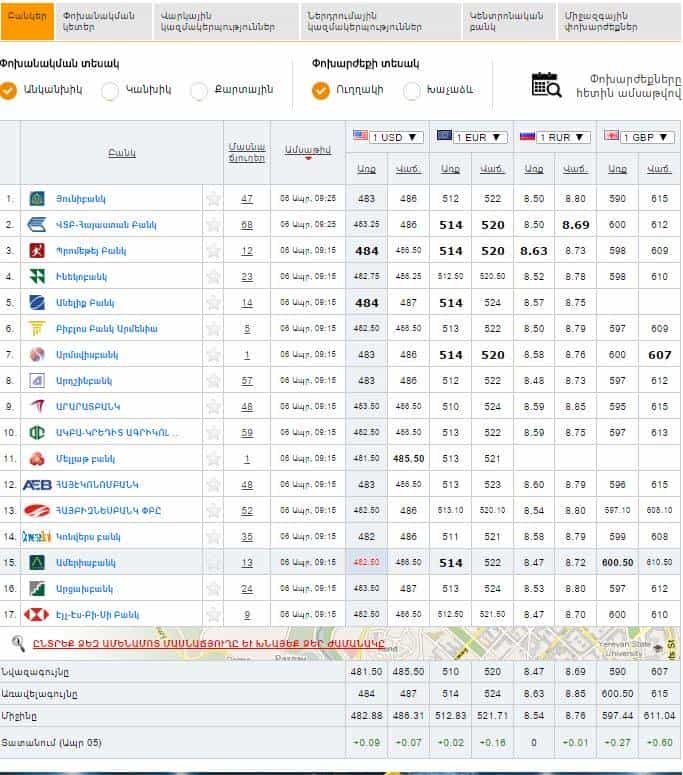Click the magnifier icon above the map banner
This screenshot has width=683, height=775.
pos(18,643)
